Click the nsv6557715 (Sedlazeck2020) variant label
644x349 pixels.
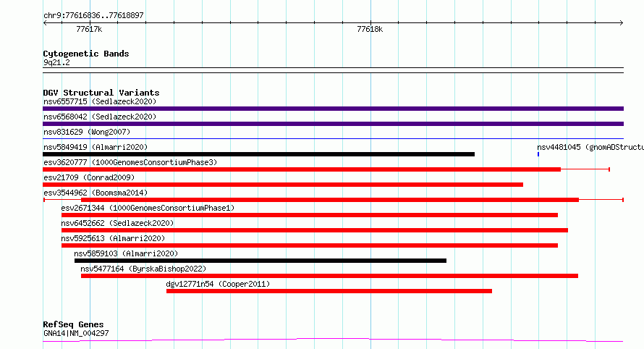point(100,101)
